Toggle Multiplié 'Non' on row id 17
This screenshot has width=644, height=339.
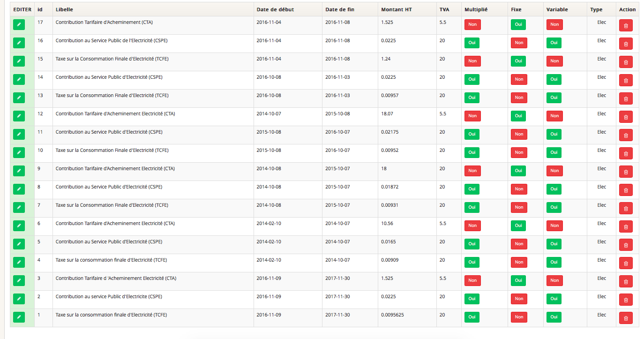coord(472,24)
